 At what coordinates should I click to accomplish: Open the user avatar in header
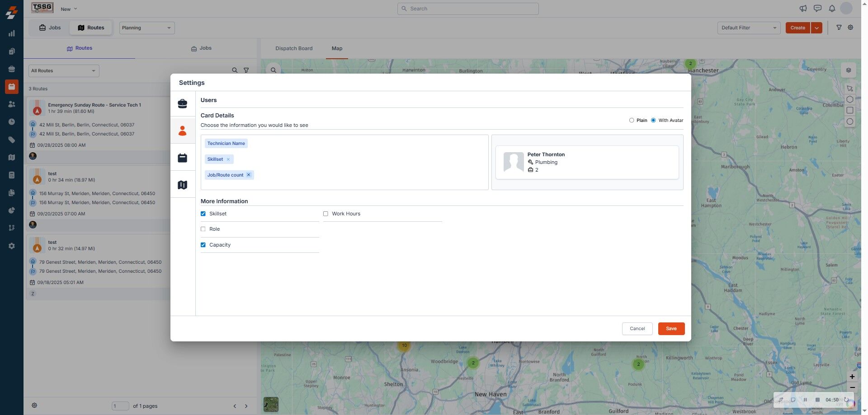(x=846, y=8)
